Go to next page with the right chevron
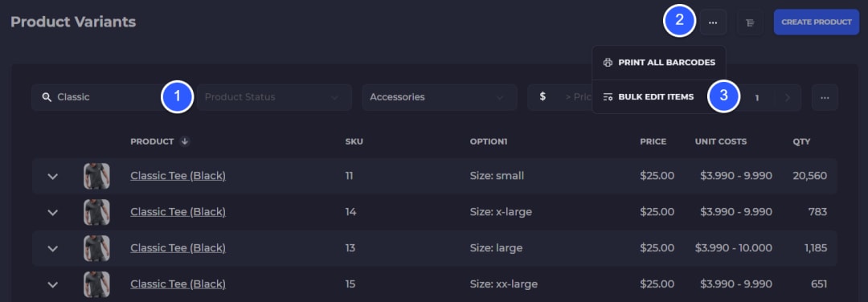The width and height of the screenshot is (868, 302). coord(788,98)
